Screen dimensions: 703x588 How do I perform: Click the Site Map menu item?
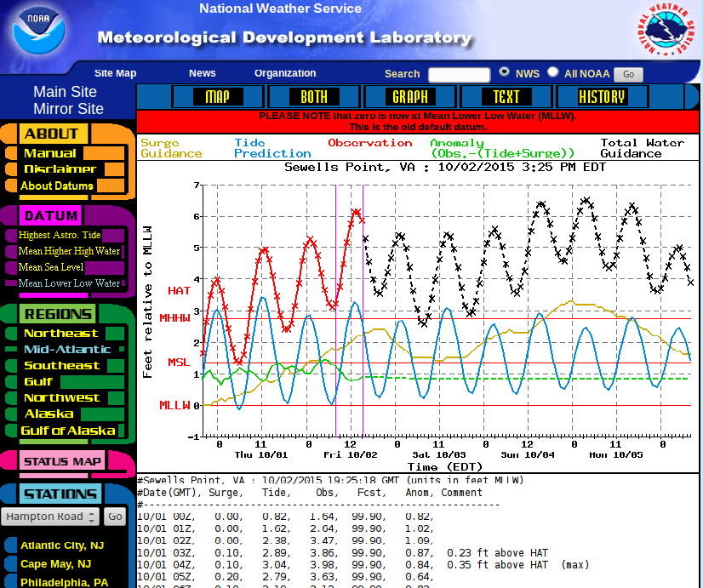(115, 73)
